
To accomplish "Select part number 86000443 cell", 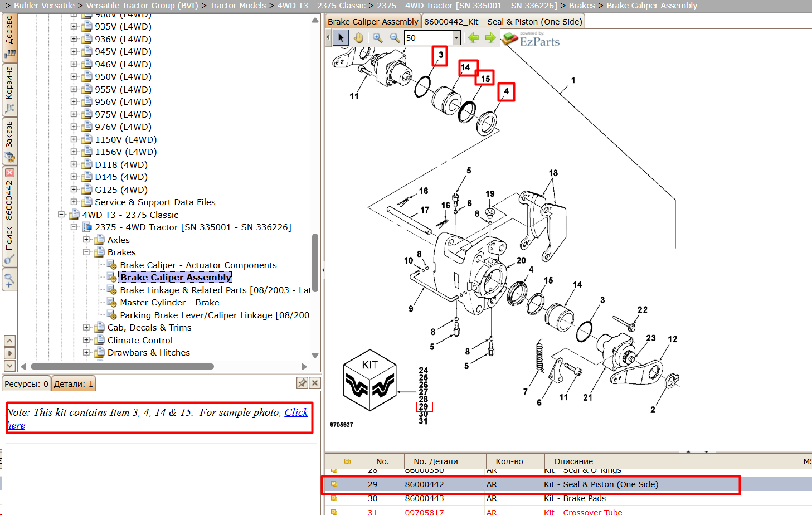I will point(425,498).
